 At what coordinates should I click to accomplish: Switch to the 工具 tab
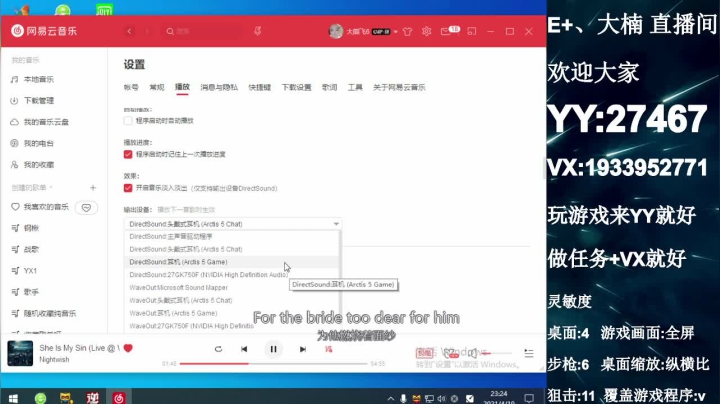point(355,87)
